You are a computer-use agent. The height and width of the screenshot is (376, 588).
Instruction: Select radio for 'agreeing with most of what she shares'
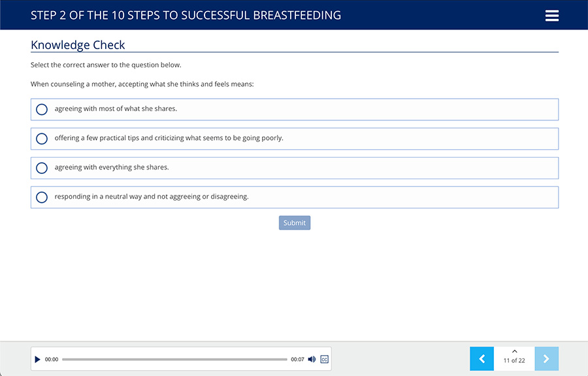tap(42, 109)
